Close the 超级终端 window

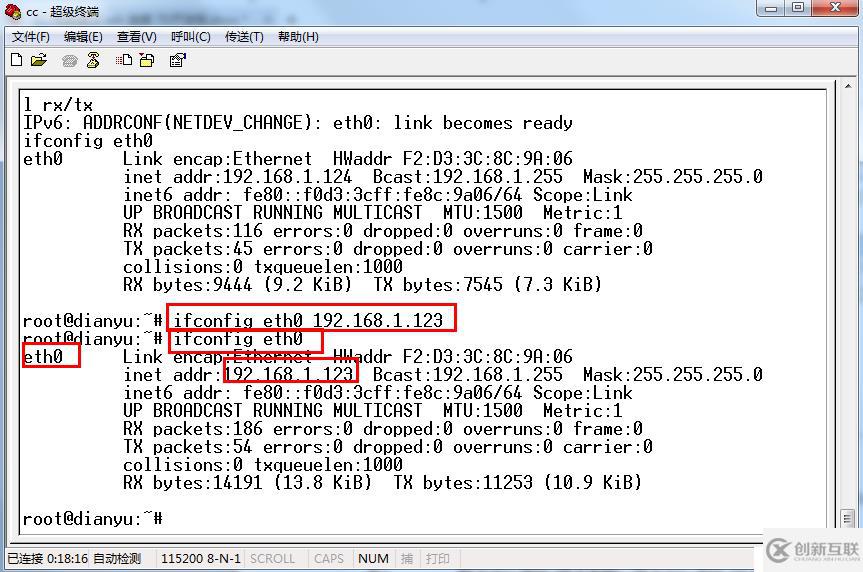pyautogui.click(x=835, y=8)
